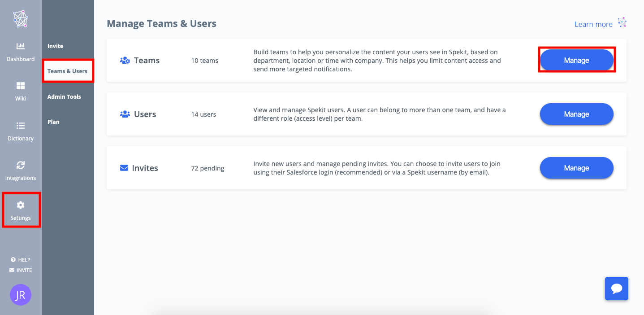Click the HELP question mark link
The height and width of the screenshot is (315, 644).
tap(21, 260)
